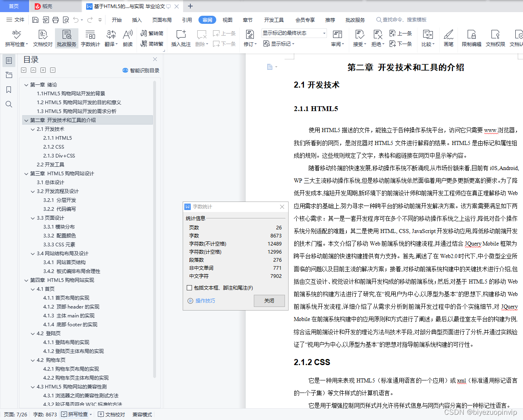The width and height of the screenshot is (523, 420).
Task: Switch to the 首页 home tab
Action: (x=14, y=6)
